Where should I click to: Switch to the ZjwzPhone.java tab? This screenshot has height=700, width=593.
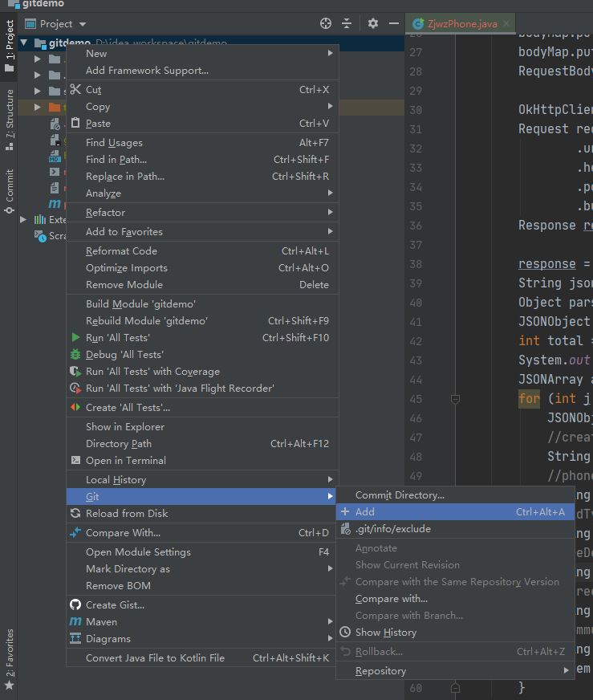tap(461, 23)
